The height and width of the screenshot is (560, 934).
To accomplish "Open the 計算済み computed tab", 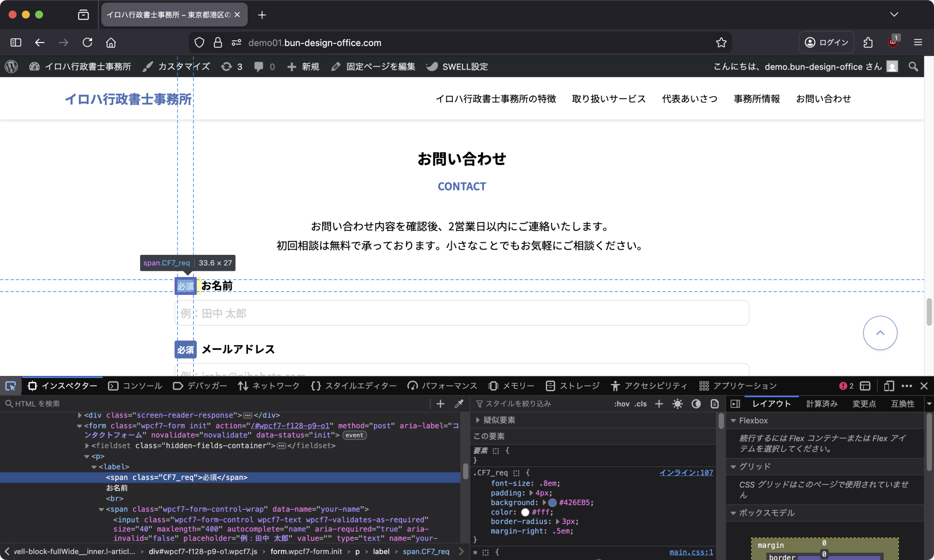I will pyautogui.click(x=822, y=404).
